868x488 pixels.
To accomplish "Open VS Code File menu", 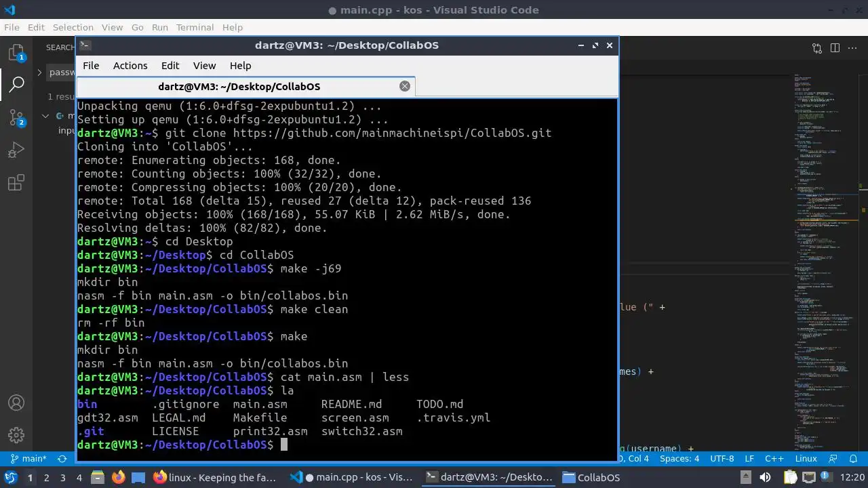I will [x=12, y=27].
